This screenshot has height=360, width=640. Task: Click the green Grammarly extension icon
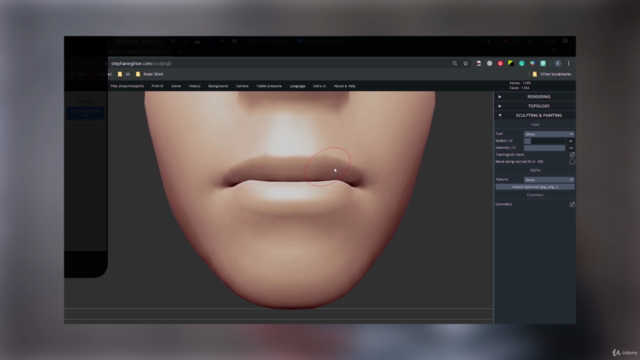(x=522, y=64)
